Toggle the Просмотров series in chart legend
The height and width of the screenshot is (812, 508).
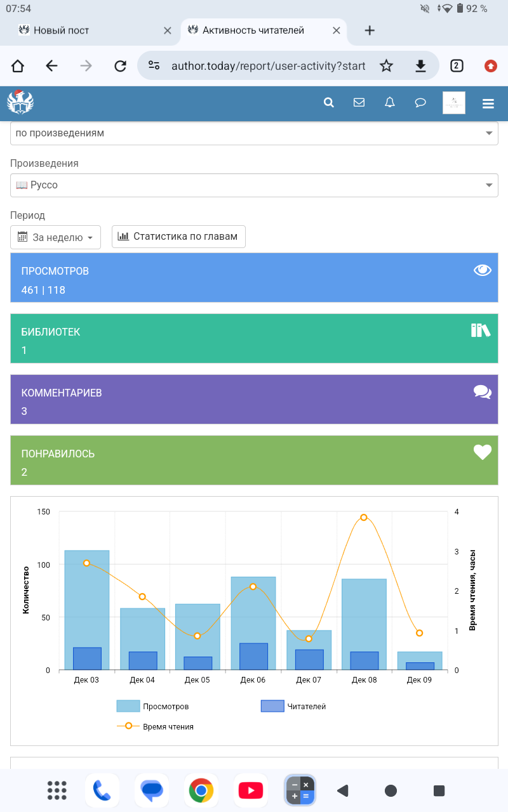pos(153,706)
